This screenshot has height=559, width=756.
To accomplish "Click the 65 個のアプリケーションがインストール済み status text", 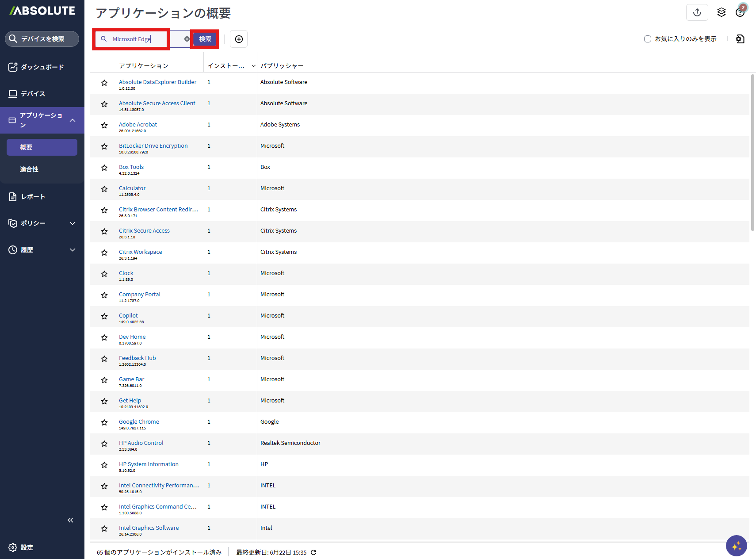I will point(159,552).
